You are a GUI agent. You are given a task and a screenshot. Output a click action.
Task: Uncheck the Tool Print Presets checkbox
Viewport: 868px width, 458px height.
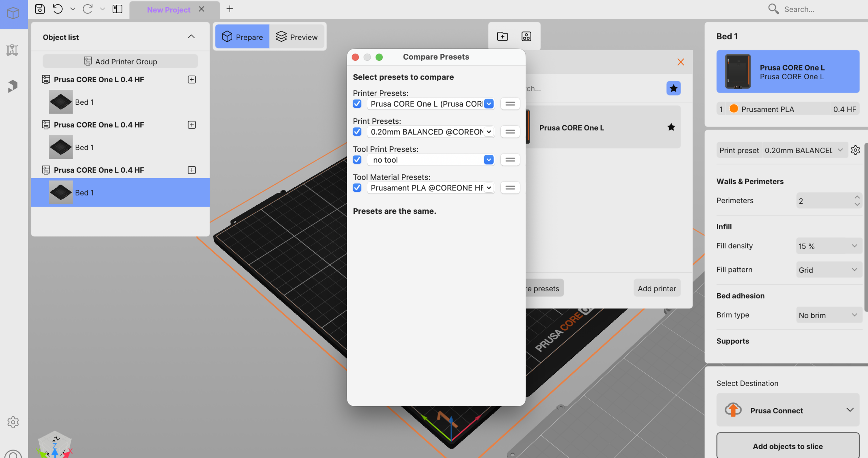pyautogui.click(x=357, y=160)
